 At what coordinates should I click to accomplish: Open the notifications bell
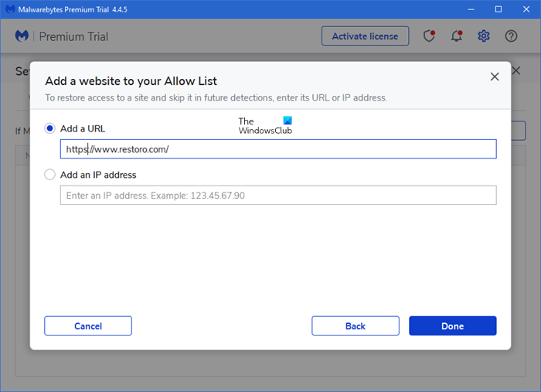pos(457,36)
